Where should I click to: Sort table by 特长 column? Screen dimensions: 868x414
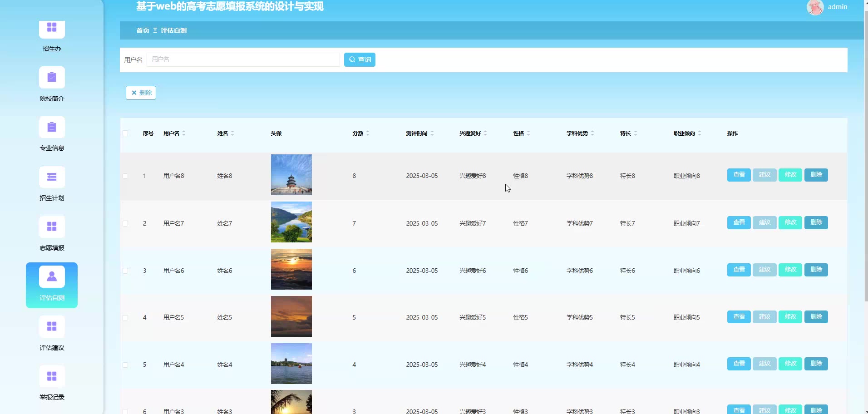636,133
